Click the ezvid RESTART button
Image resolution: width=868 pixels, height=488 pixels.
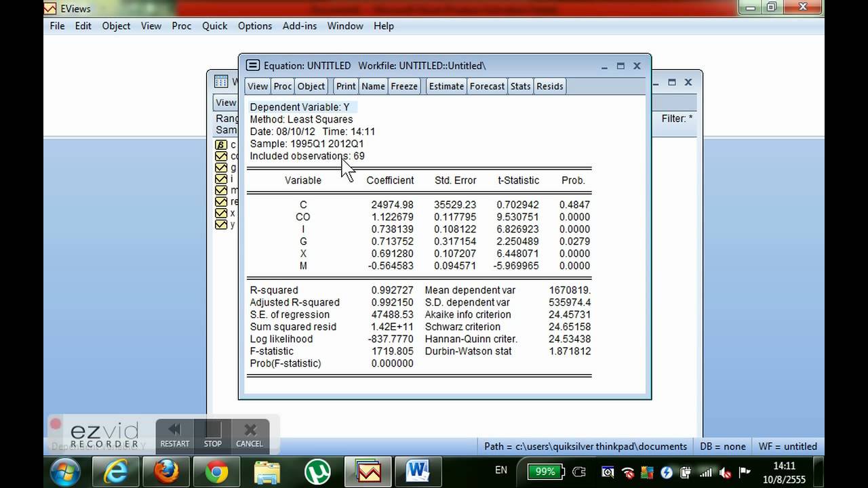click(174, 436)
